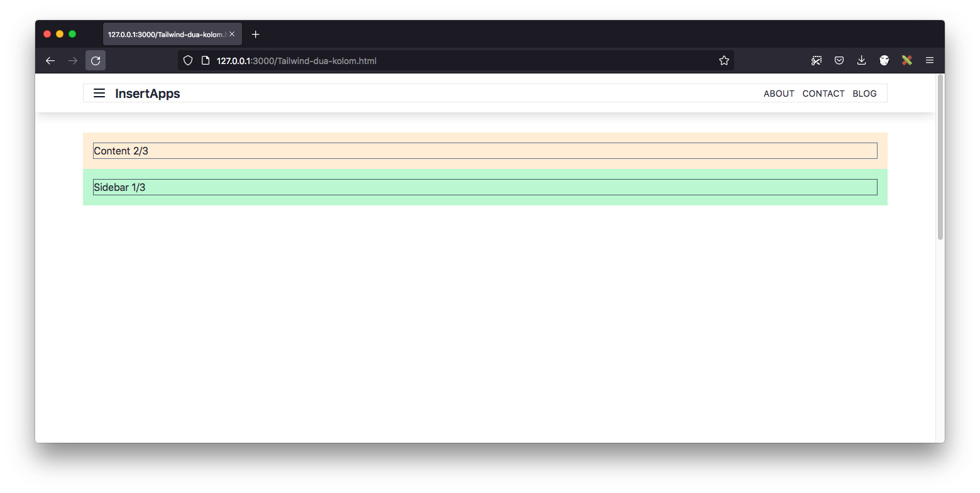Save page to Pocket
The height and width of the screenshot is (493, 980).
pos(839,61)
